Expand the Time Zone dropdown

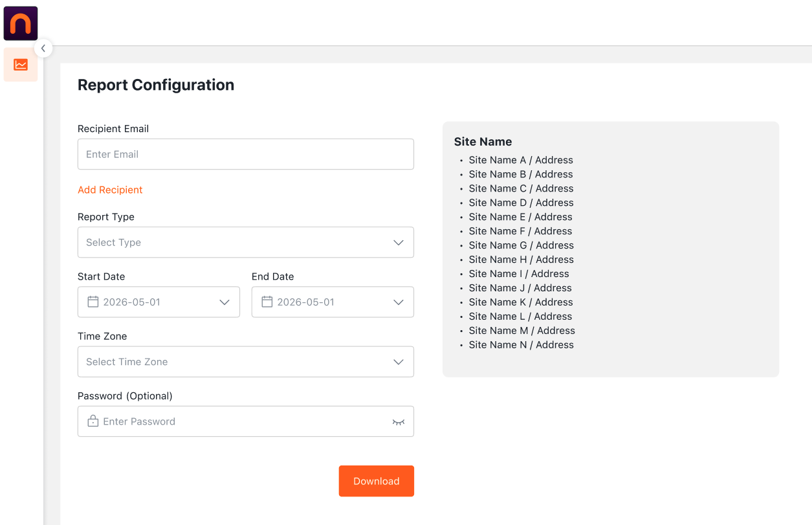click(398, 362)
